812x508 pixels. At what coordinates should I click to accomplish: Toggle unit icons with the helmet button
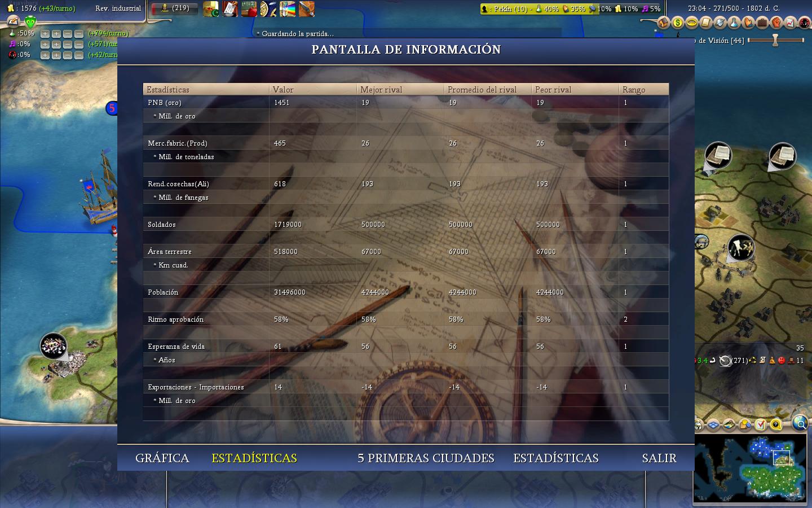[699, 424]
